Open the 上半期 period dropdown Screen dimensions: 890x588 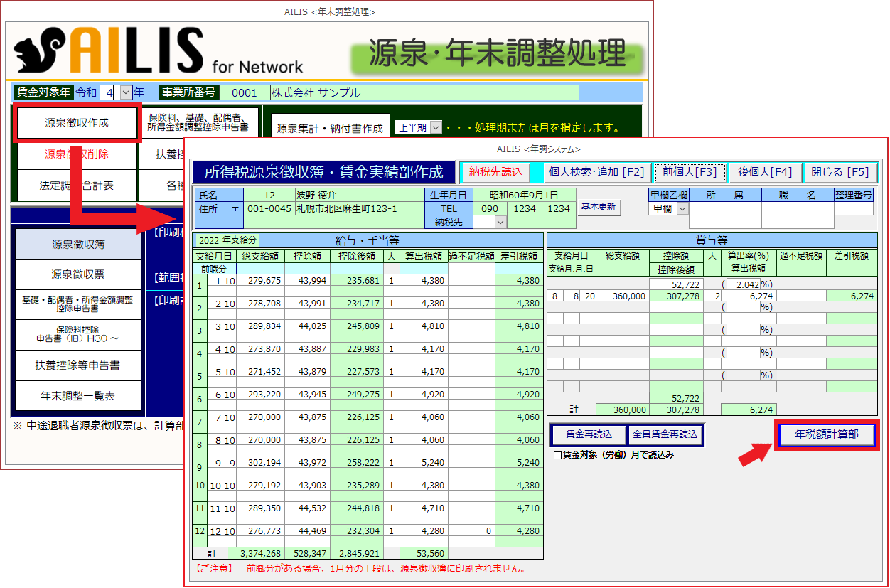436,128
